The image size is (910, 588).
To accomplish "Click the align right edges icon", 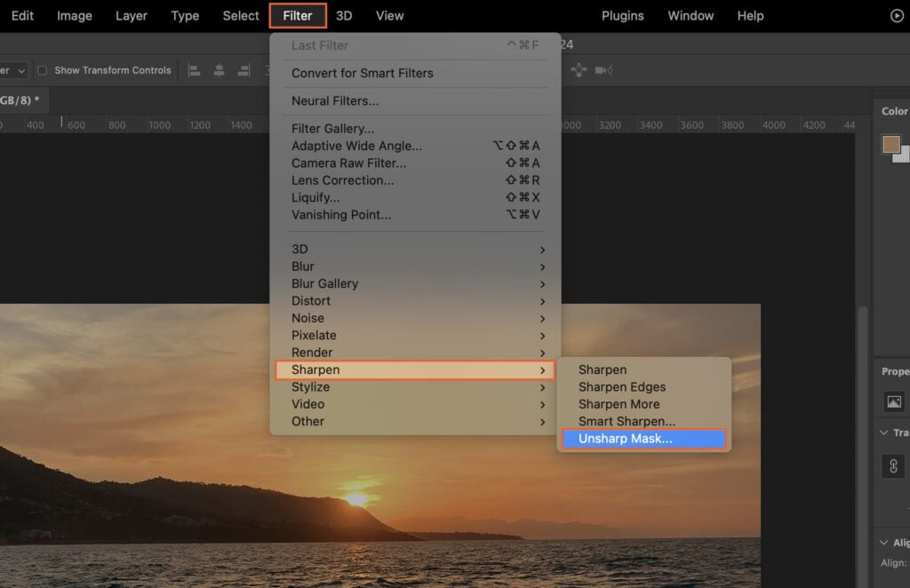I will coord(243,69).
